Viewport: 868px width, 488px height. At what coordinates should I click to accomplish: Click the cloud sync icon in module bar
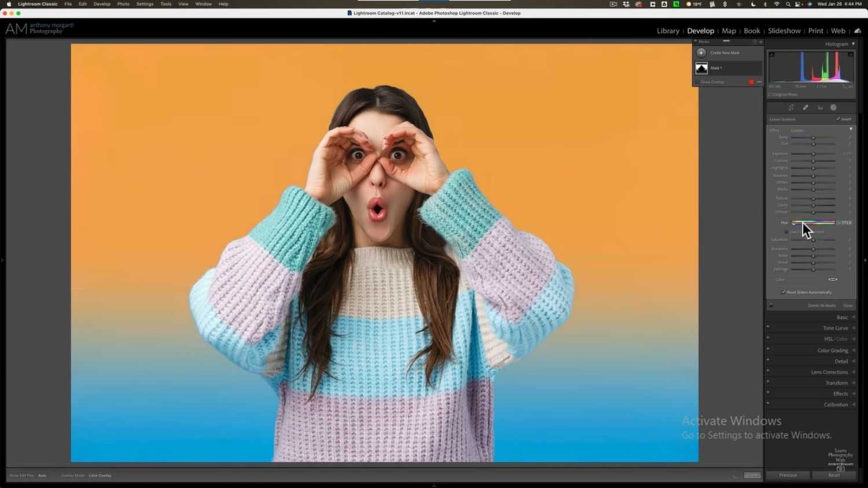[857, 31]
